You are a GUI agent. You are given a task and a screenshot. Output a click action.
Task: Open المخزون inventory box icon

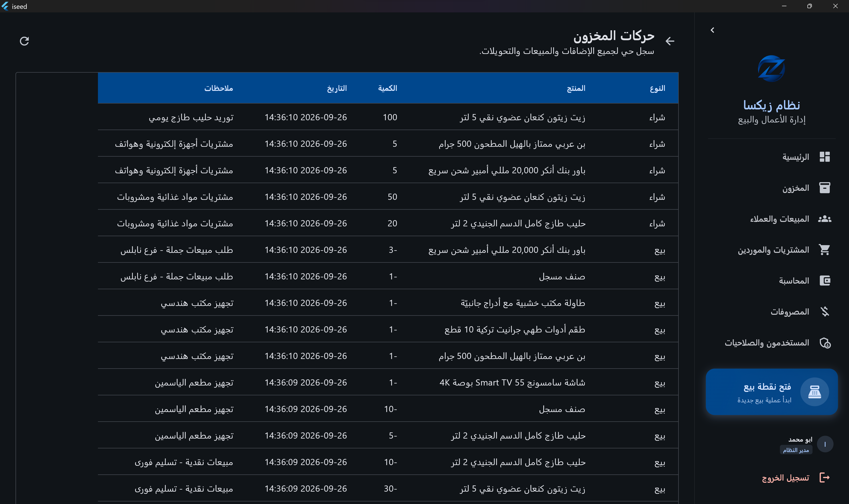point(824,188)
